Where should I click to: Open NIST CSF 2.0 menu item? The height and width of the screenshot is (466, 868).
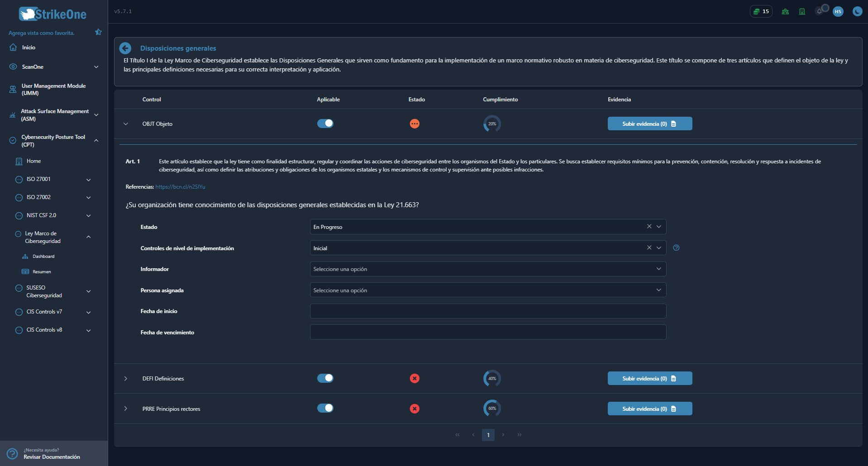41,215
